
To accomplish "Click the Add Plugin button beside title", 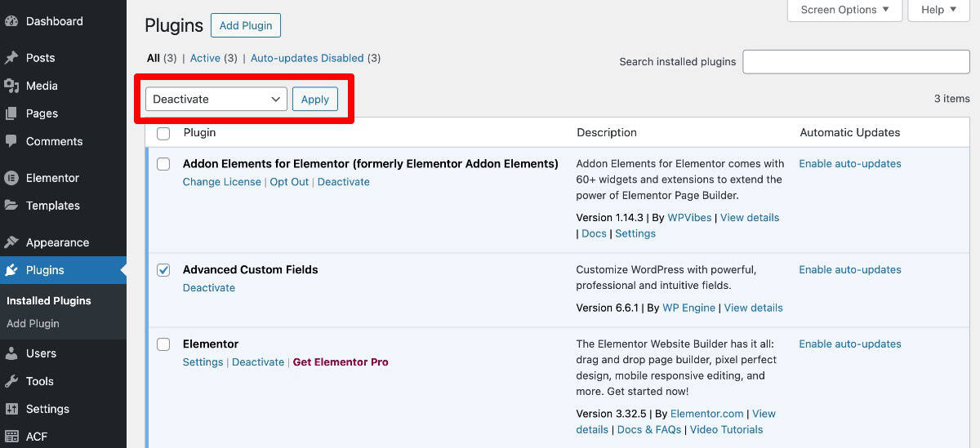I will click(246, 25).
